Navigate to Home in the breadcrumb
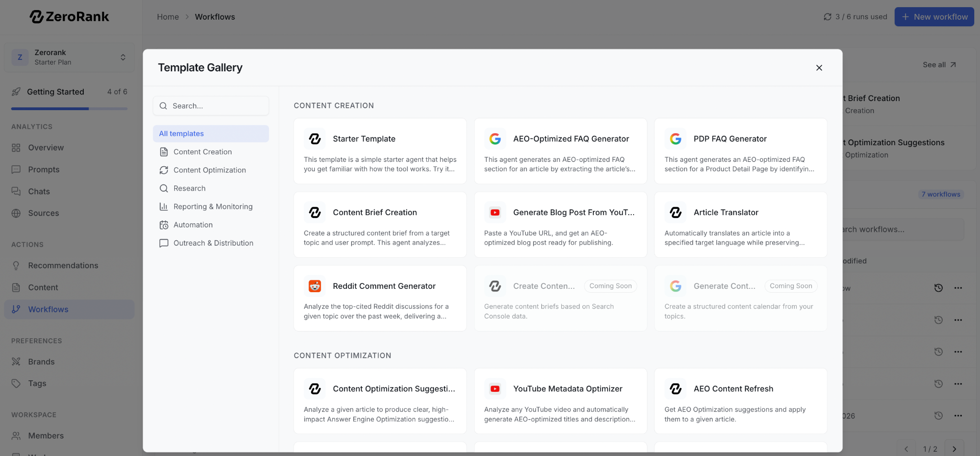 pos(167,17)
